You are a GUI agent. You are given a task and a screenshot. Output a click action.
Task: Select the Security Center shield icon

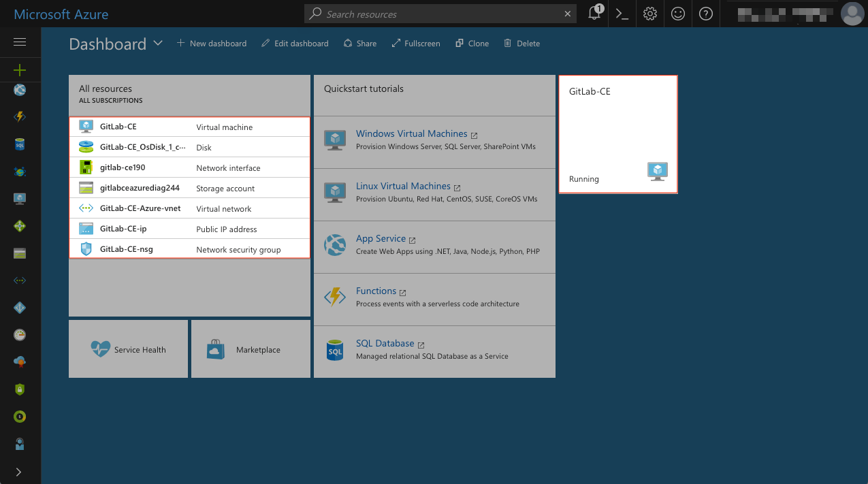click(20, 389)
